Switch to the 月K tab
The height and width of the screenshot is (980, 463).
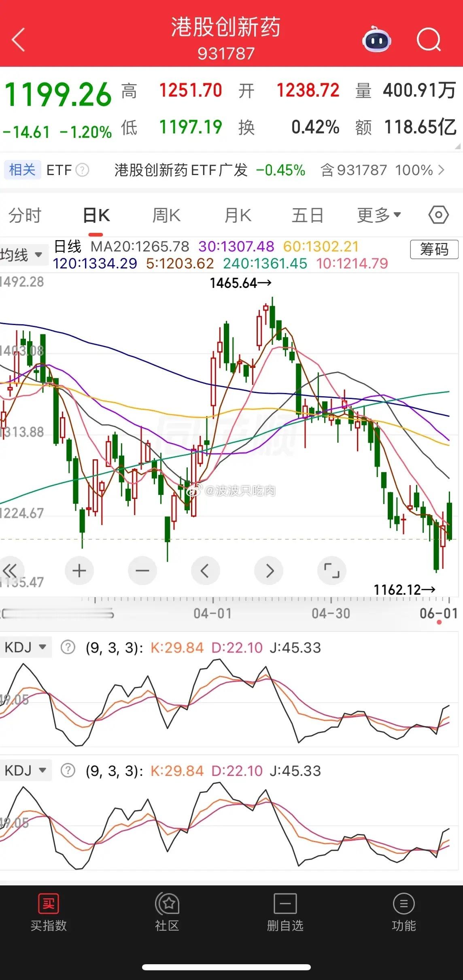tap(238, 215)
